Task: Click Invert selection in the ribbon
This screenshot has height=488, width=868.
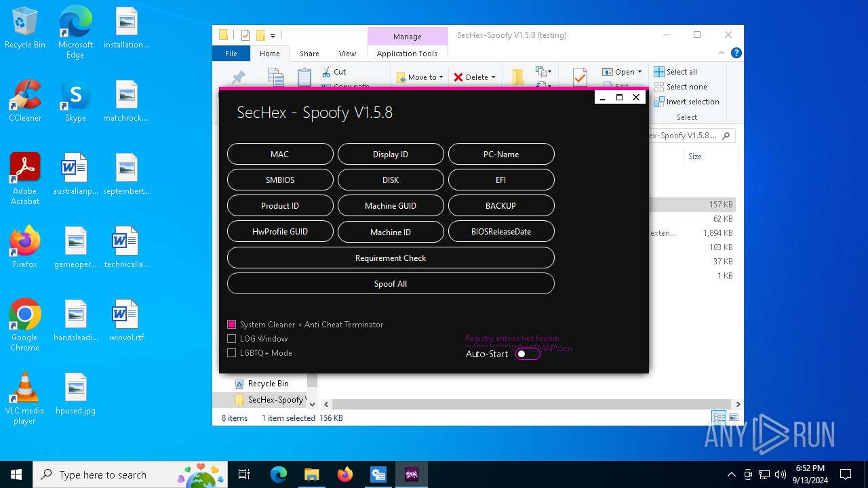Action: coord(686,102)
